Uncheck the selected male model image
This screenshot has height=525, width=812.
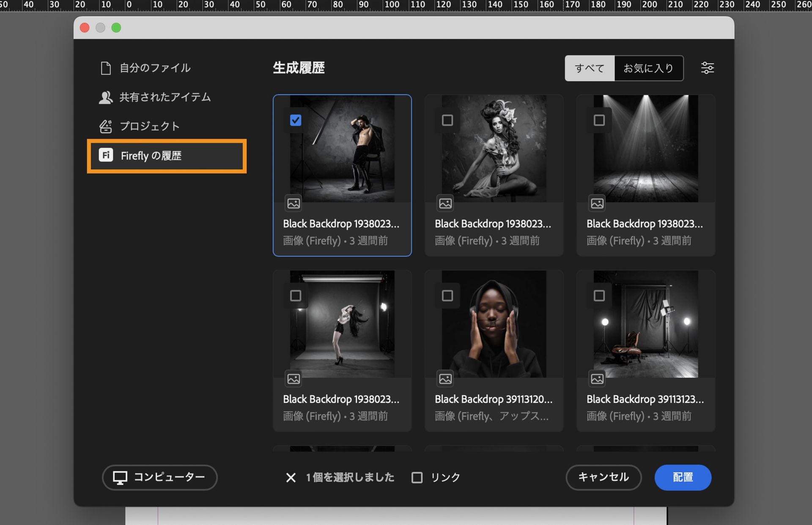point(296,120)
